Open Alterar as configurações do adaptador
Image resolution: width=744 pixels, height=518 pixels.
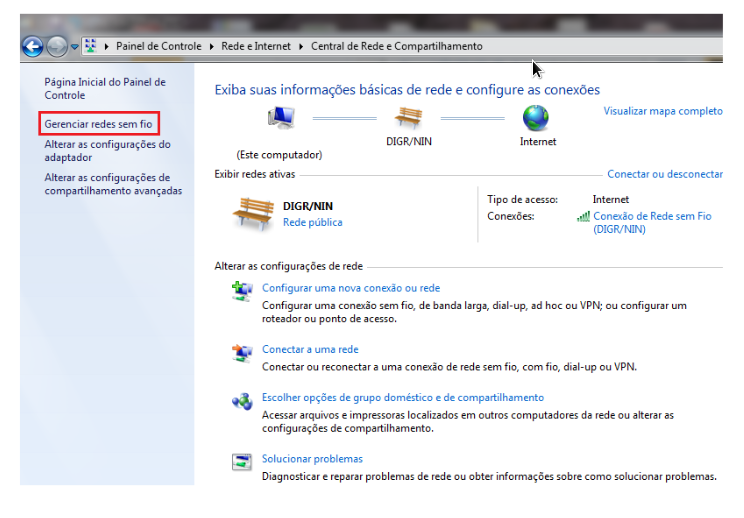click(x=107, y=151)
